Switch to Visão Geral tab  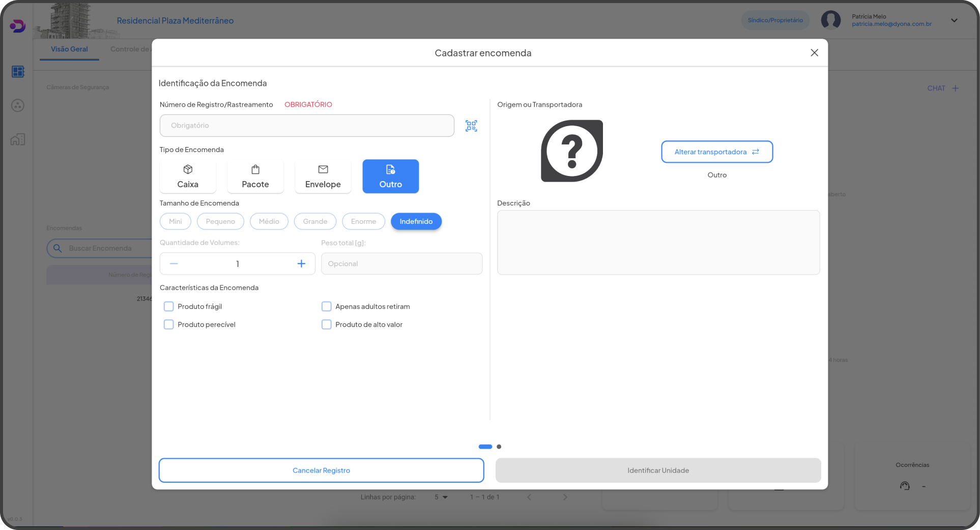pyautogui.click(x=69, y=49)
